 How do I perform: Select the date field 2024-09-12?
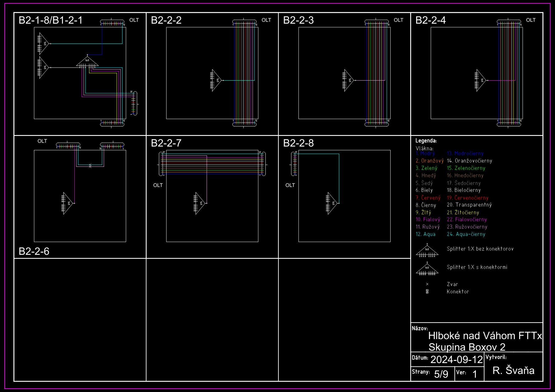coord(456,360)
